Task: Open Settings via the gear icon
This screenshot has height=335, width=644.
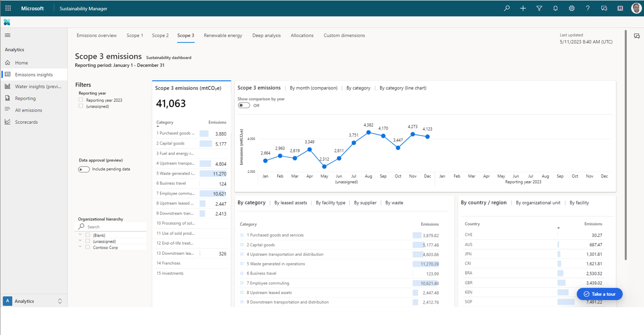Action: 572,8
